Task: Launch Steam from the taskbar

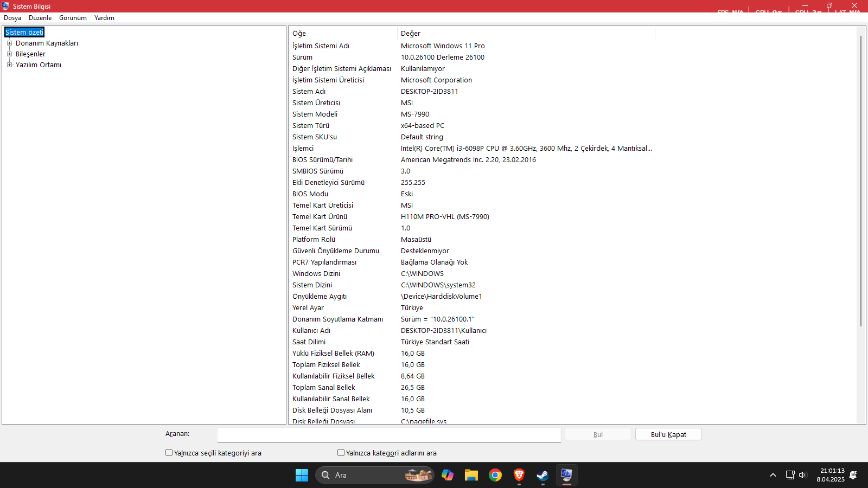Action: pyautogui.click(x=542, y=475)
